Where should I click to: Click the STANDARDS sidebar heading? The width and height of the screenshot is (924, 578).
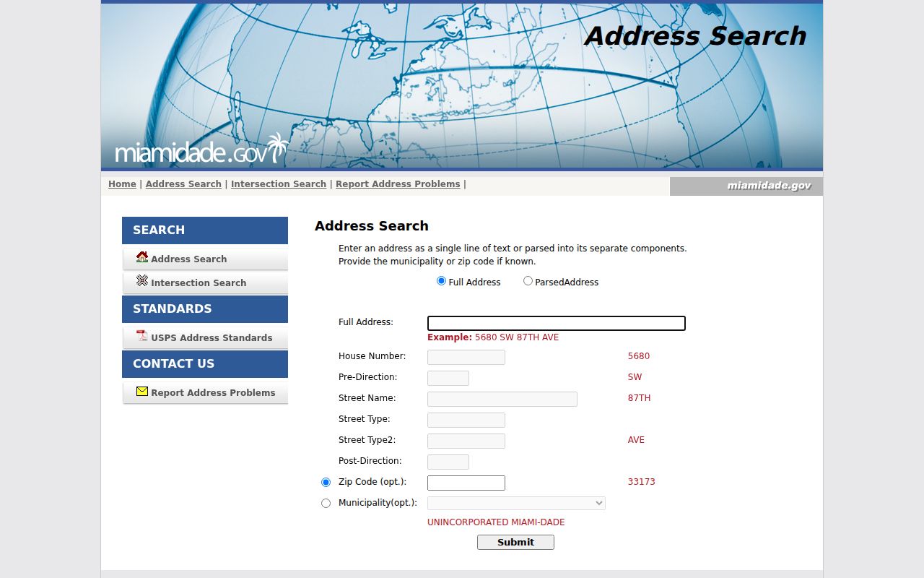[x=205, y=309]
